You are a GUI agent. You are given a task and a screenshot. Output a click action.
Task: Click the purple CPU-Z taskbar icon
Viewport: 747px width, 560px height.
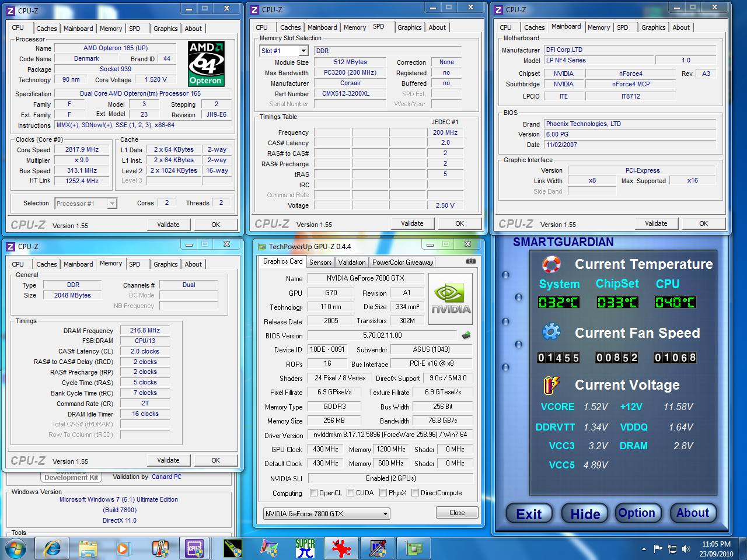click(x=195, y=549)
